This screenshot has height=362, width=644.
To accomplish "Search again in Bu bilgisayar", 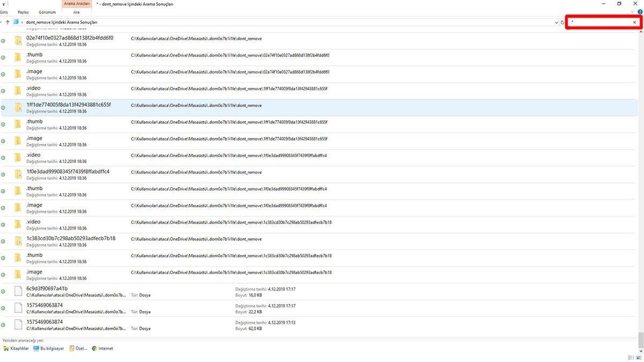I will pyautogui.click(x=48, y=349).
